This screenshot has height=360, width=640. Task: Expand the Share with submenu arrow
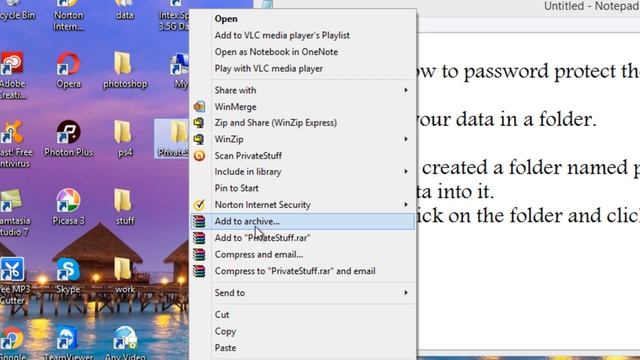(x=406, y=90)
